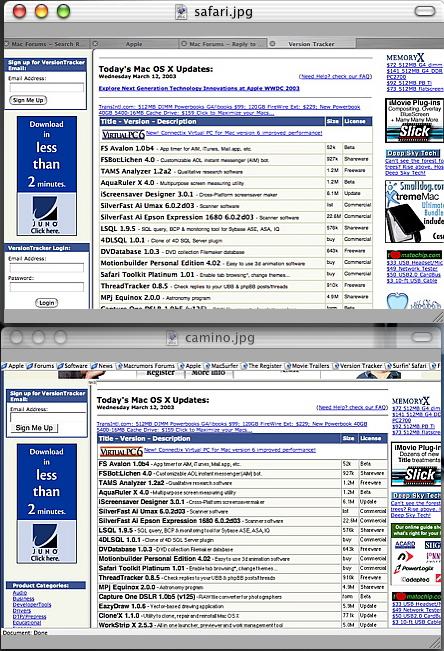Open DVDatabase 1.0.3 entry in safari.jpg
Viewport: 444px width, 651px height.
130,252
